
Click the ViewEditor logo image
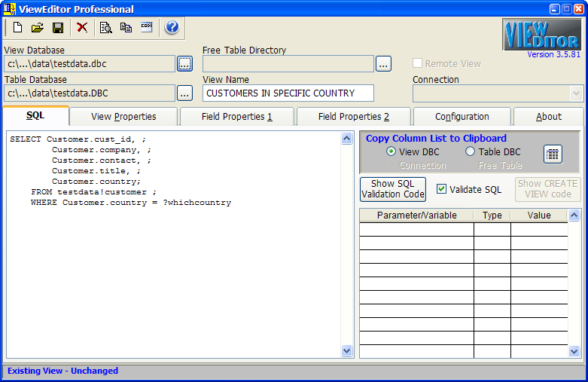pyautogui.click(x=542, y=35)
